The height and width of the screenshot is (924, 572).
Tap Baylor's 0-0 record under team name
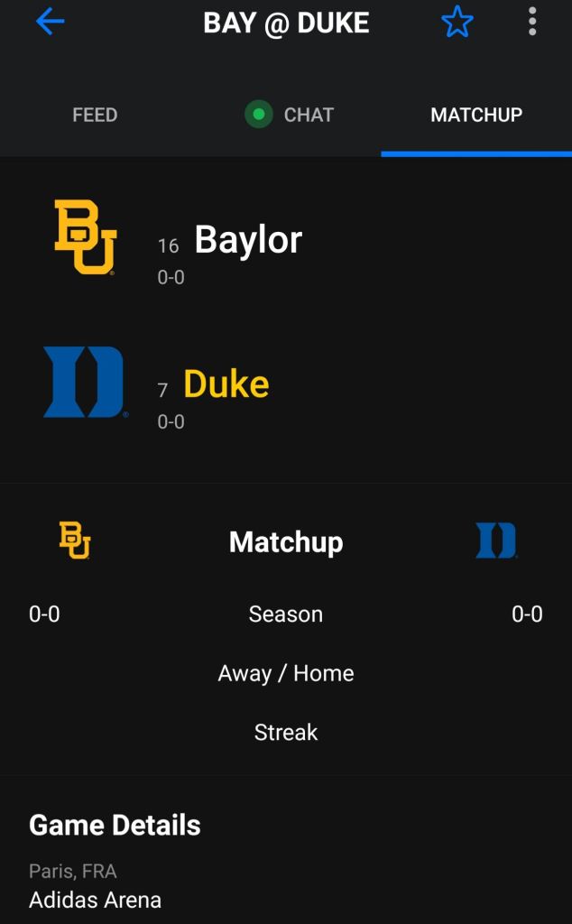point(171,277)
